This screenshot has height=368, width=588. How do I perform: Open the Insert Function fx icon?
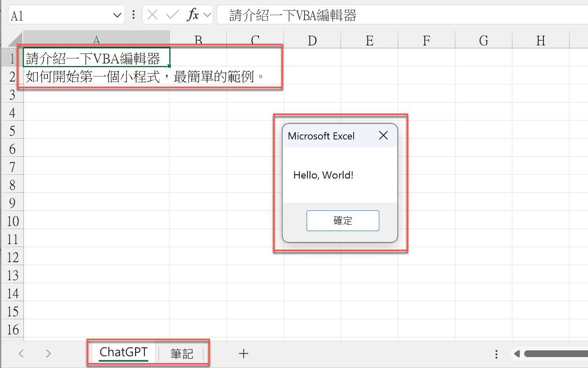193,15
